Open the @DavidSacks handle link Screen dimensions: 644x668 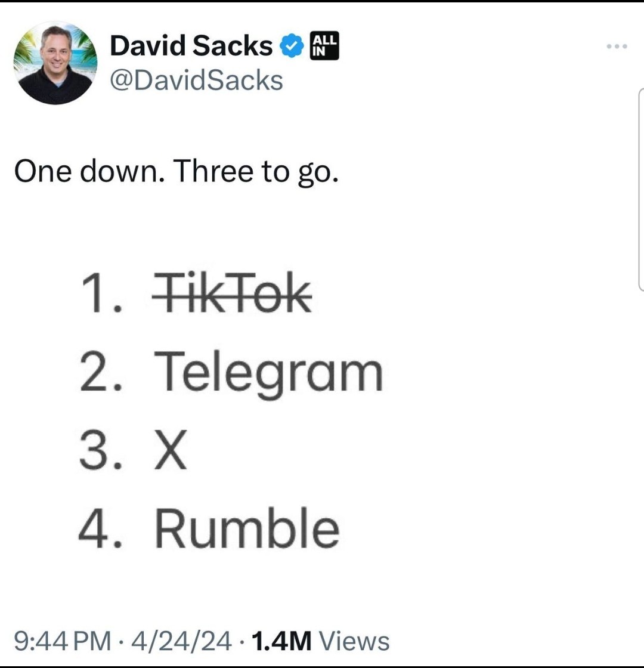pyautogui.click(x=196, y=81)
